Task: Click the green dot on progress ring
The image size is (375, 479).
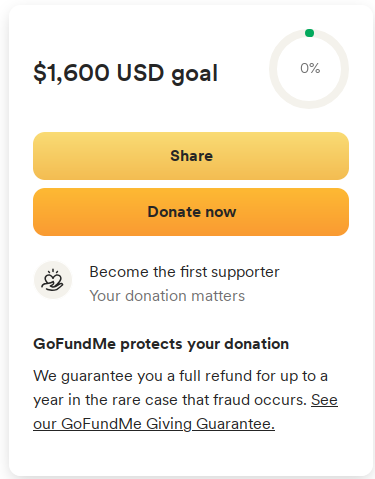Action: tap(309, 33)
